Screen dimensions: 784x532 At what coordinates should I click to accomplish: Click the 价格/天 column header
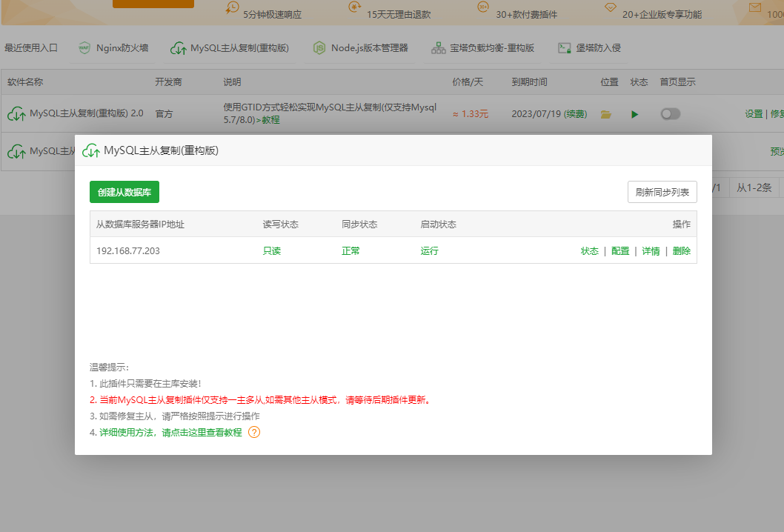pyautogui.click(x=468, y=82)
